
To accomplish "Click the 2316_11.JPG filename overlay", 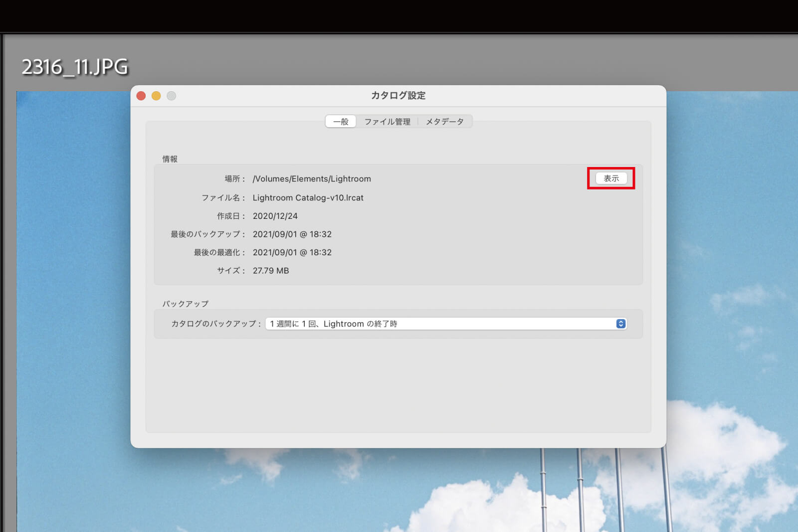I will click(75, 67).
